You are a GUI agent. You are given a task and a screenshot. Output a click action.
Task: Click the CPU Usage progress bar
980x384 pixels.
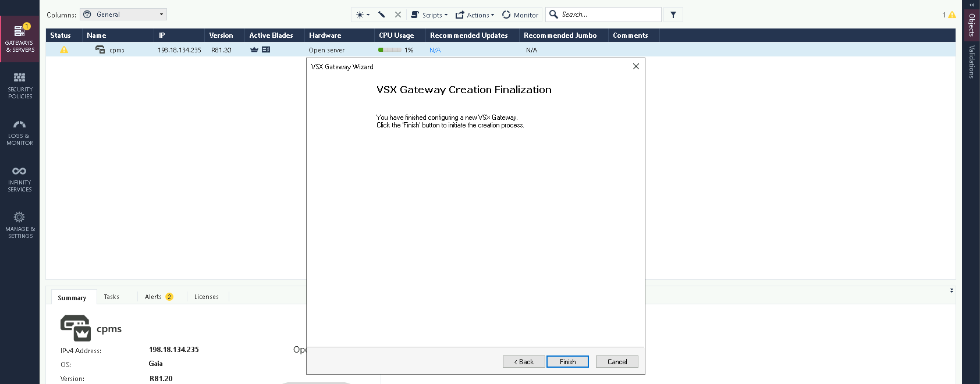(389, 50)
